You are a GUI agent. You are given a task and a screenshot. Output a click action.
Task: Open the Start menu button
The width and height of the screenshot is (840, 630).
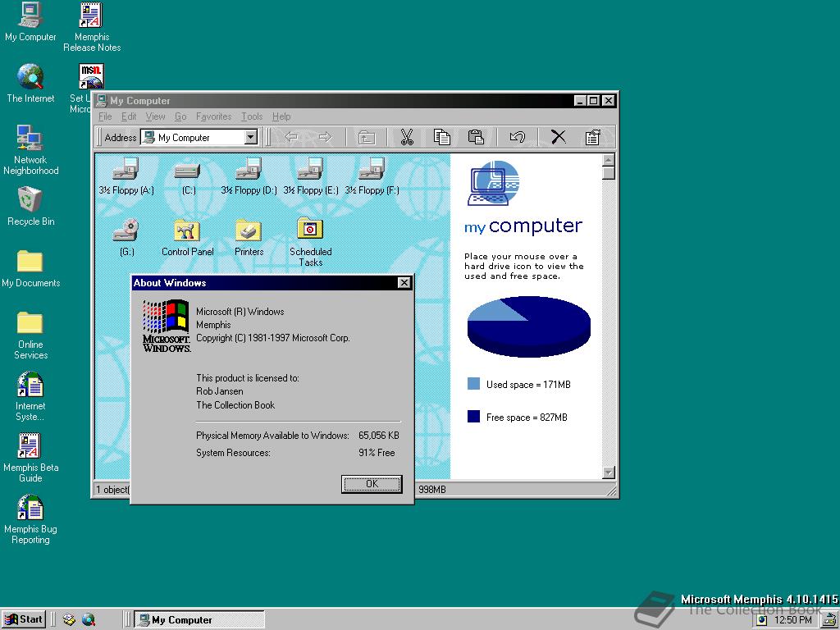pos(24,620)
